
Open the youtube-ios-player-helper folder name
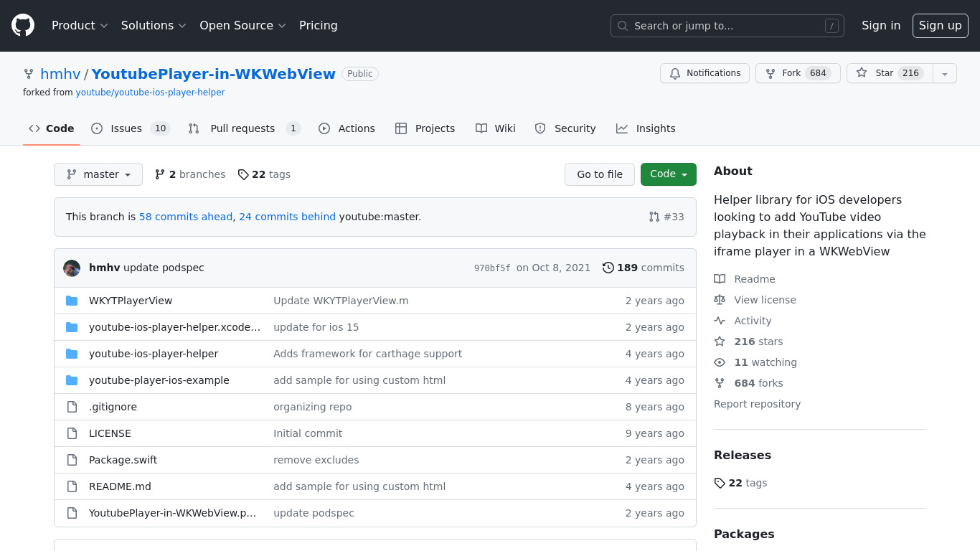tap(154, 354)
